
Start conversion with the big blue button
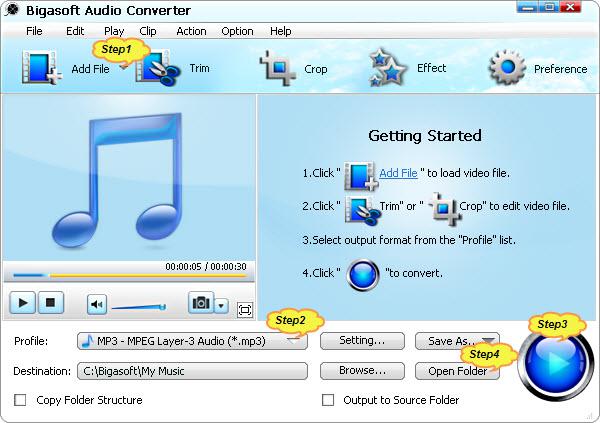[x=555, y=363]
